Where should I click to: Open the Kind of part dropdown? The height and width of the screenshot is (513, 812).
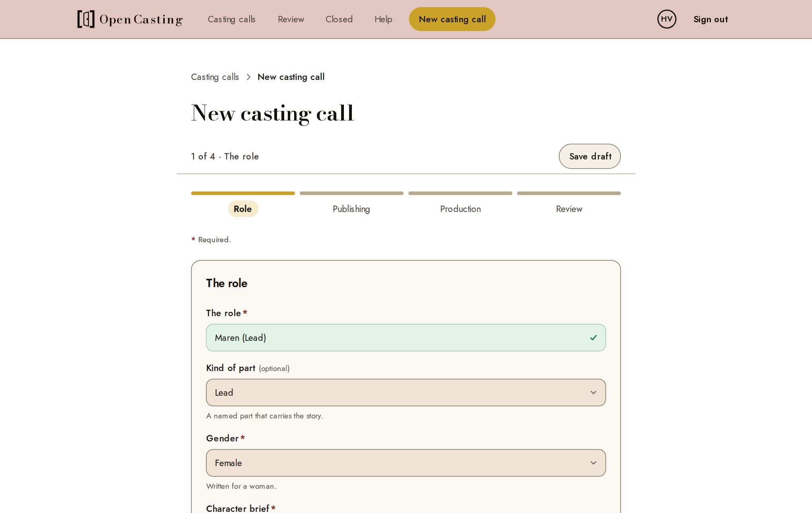click(x=406, y=393)
